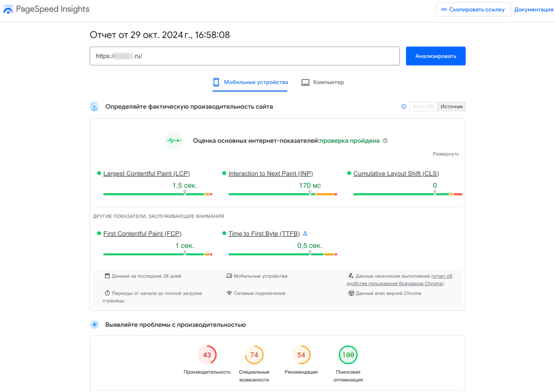Viewport: 555px width, 392px height.
Task: Click the green pulse vitals icon
Action: pos(174,141)
